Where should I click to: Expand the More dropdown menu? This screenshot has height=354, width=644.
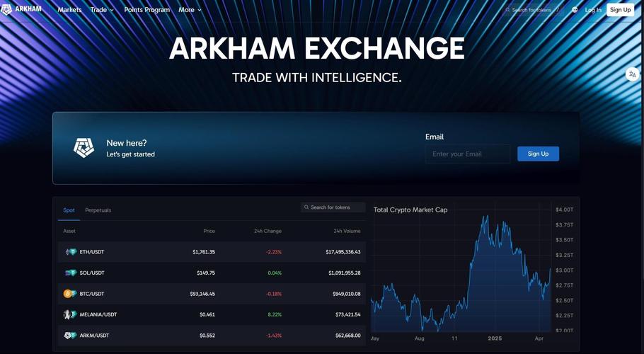coord(190,10)
